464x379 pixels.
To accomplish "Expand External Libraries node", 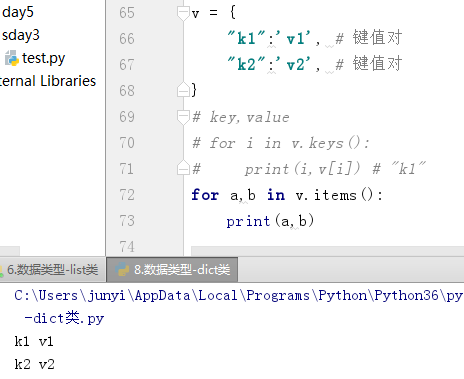I will click(48, 81).
